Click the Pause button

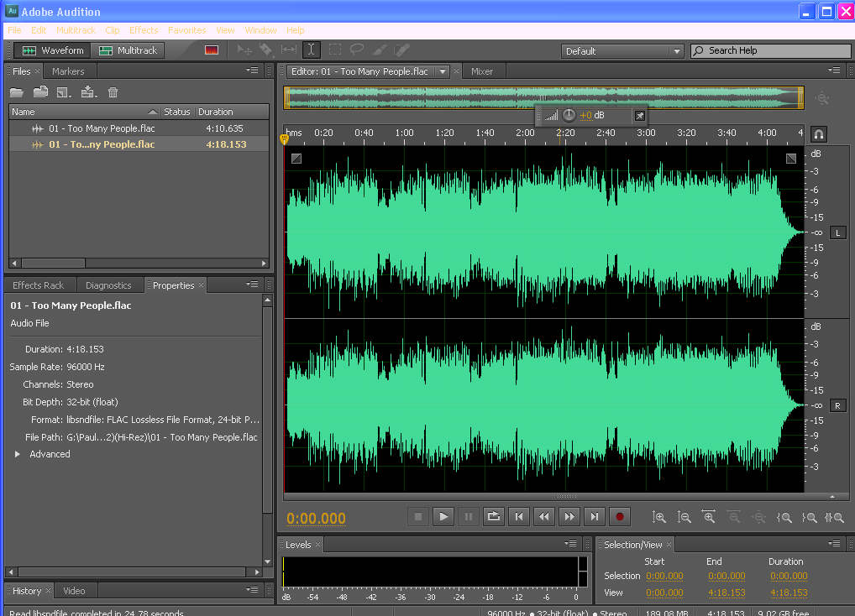(x=469, y=517)
